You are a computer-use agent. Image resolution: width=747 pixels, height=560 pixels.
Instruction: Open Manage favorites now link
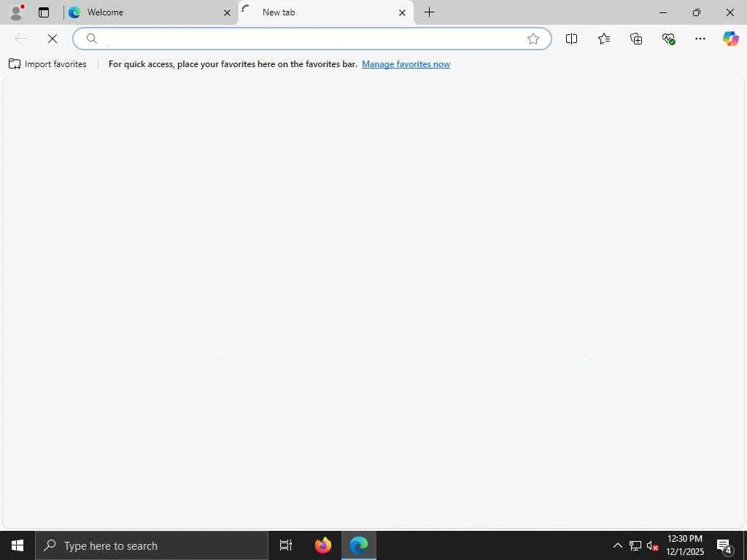click(x=406, y=64)
